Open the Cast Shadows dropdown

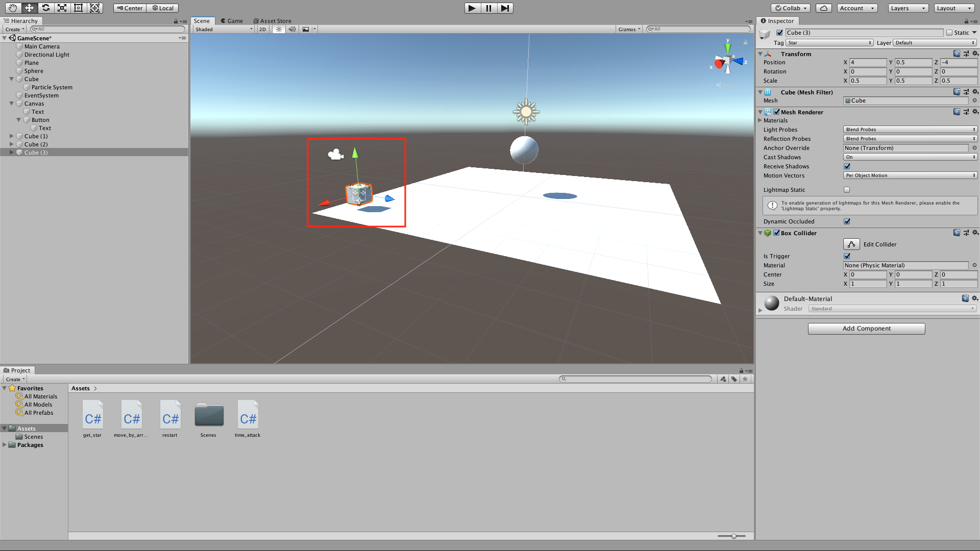tap(910, 157)
